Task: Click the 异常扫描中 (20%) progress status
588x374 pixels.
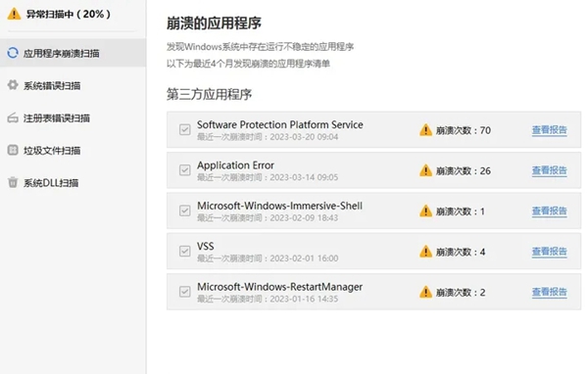Action: 69,15
